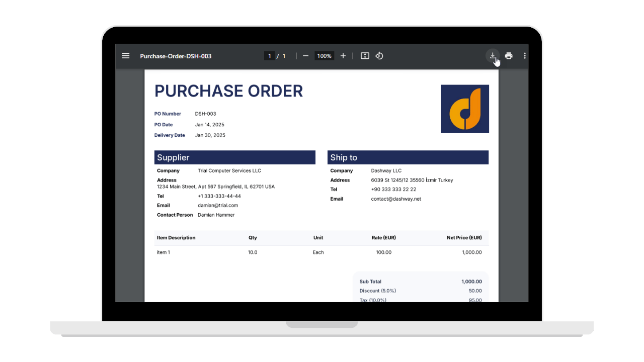Click the Qty column header

(253, 238)
